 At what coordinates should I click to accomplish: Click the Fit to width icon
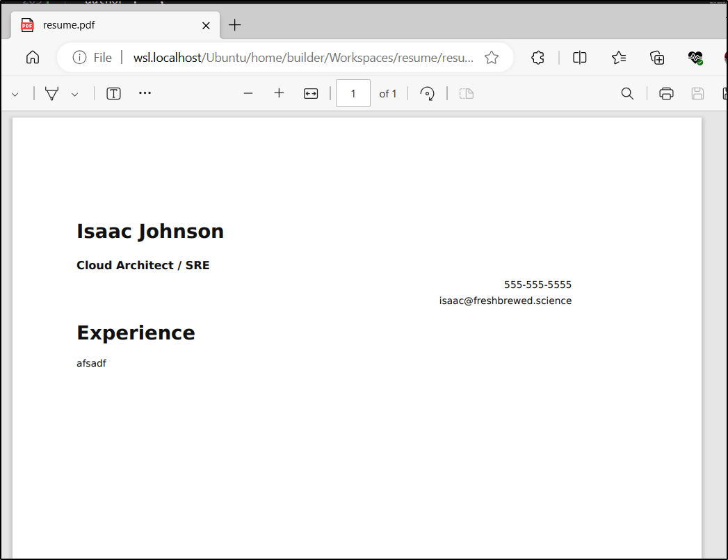(x=311, y=94)
